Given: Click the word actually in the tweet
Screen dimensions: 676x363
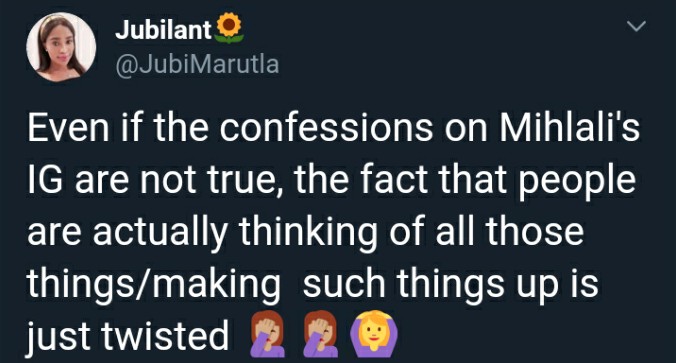Looking at the screenshot, I should coord(160,234).
